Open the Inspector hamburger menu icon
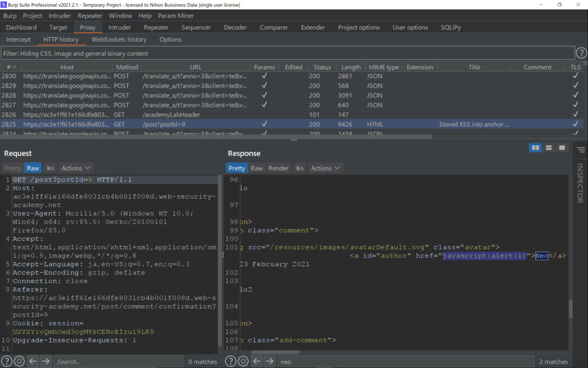The height and width of the screenshot is (368, 588). [x=581, y=150]
